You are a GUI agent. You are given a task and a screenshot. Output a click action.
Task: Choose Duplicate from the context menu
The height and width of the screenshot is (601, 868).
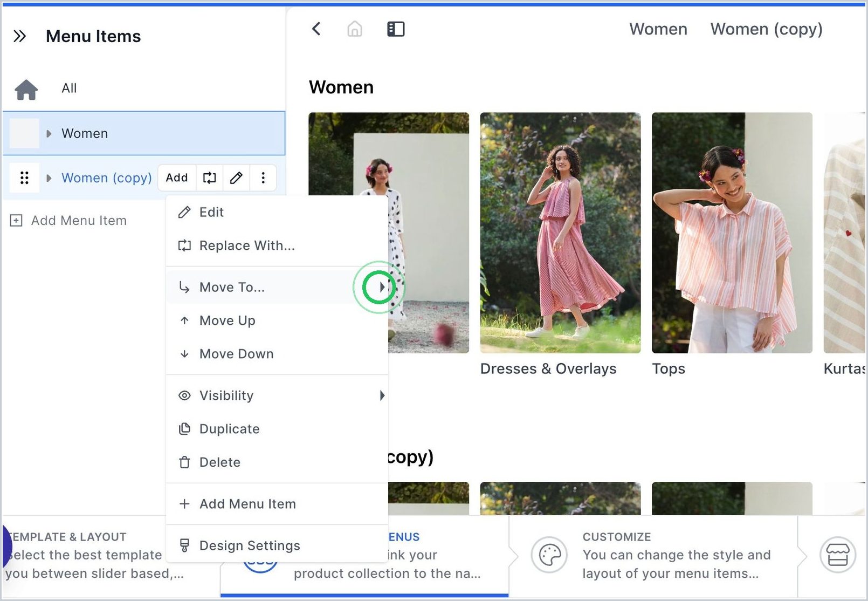click(x=277, y=429)
